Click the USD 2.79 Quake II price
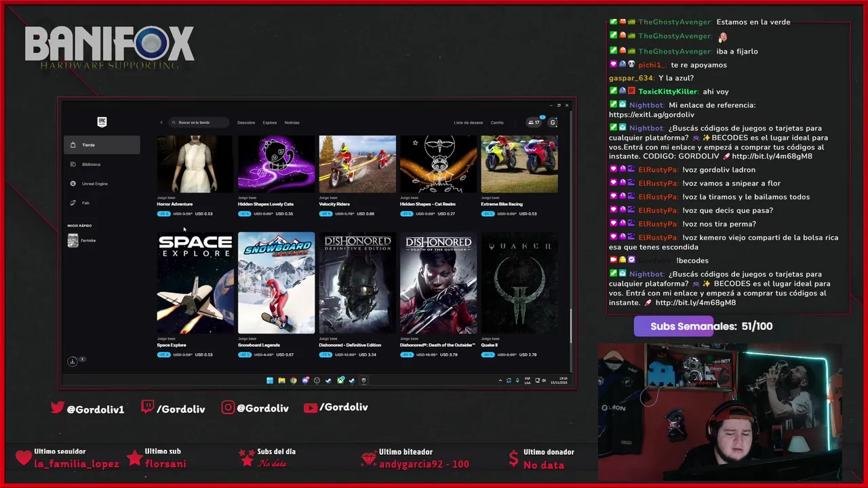The width and height of the screenshot is (868, 488). (x=528, y=354)
